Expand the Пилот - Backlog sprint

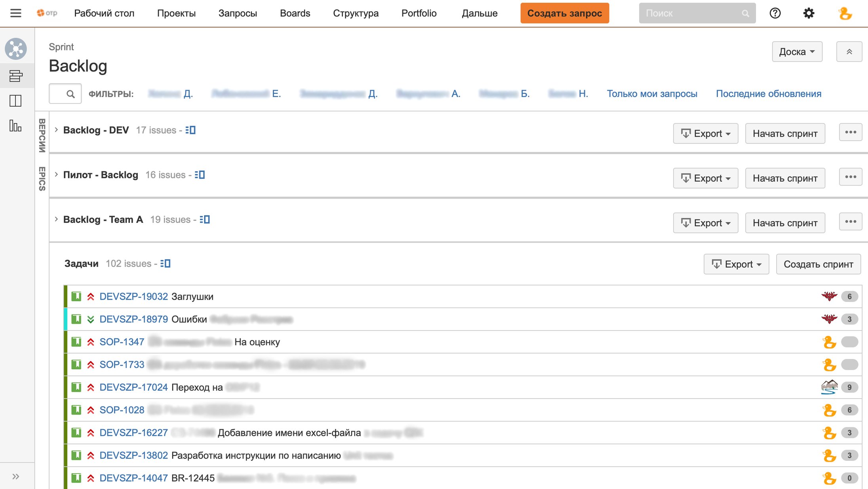(56, 174)
